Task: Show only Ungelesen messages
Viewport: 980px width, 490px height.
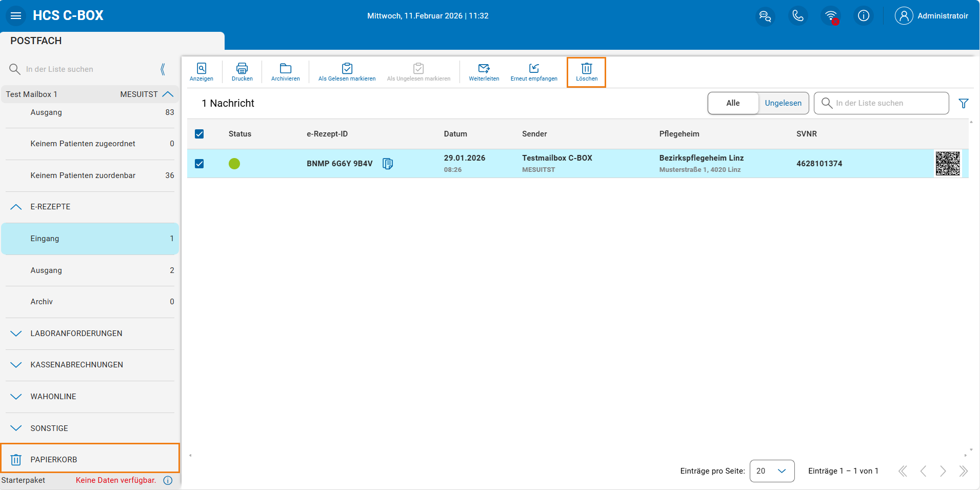Action: [x=783, y=103]
